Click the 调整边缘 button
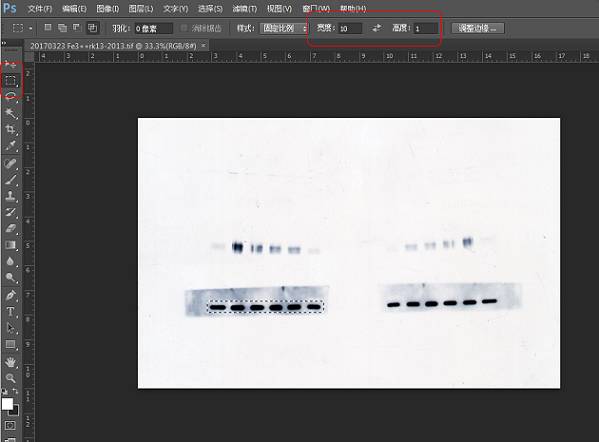Screen dimensions: 599x442 click(478, 28)
